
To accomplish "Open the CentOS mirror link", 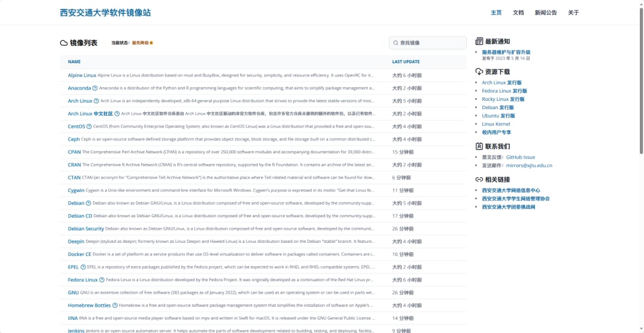I will click(x=76, y=126).
